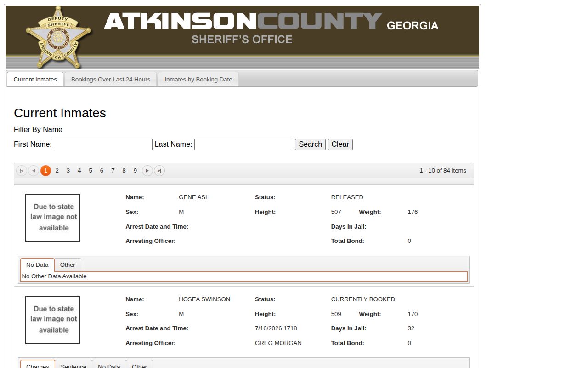Image resolution: width=588 pixels, height=368 pixels.
Task: Click Gene Ash image placeholder
Action: pyautogui.click(x=52, y=218)
